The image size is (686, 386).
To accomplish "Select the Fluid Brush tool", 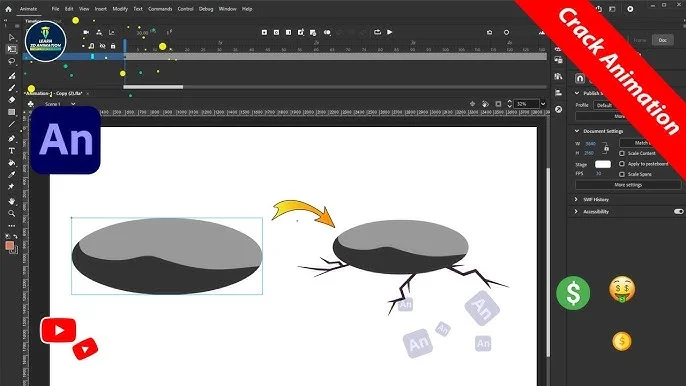I will coord(12,76).
